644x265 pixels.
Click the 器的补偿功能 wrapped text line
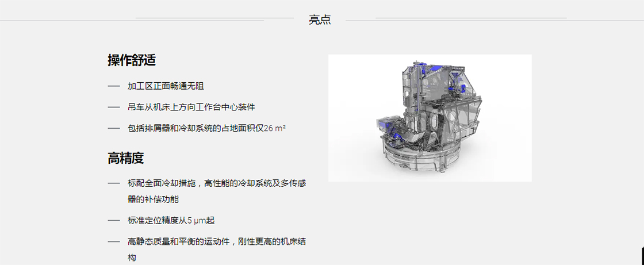153,199
